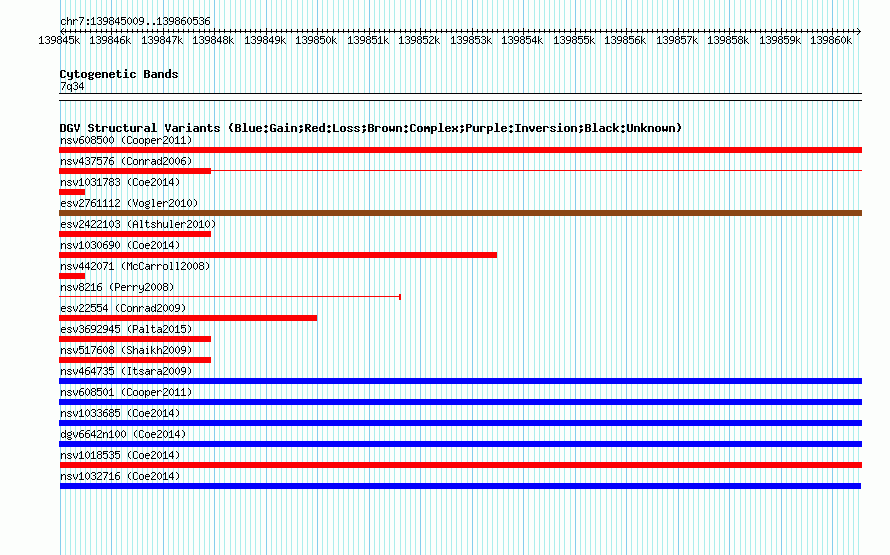
Task: Open the dgv6642n100 (Coe2014) label
Action: (123, 434)
